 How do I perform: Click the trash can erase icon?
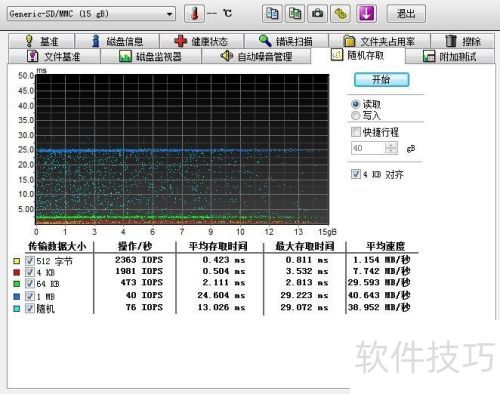coord(451,41)
